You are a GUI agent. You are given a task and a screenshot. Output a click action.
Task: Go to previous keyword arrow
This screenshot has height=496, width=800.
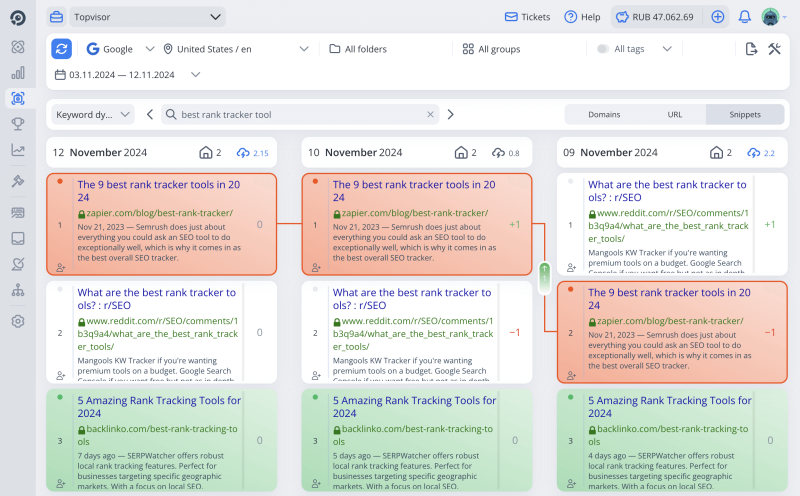pos(149,114)
